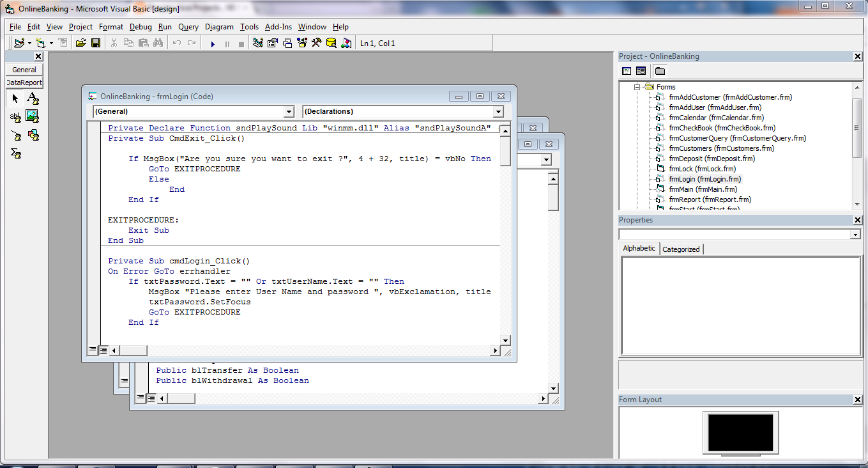The image size is (868, 468).
Task: Open the Toolbox hammer-and-wrench icon
Action: click(x=316, y=43)
